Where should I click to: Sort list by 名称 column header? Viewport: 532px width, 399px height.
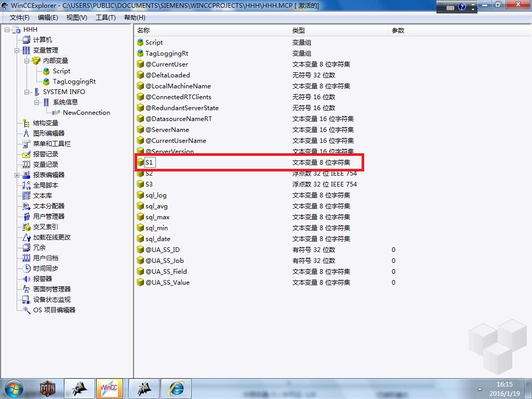click(x=211, y=31)
